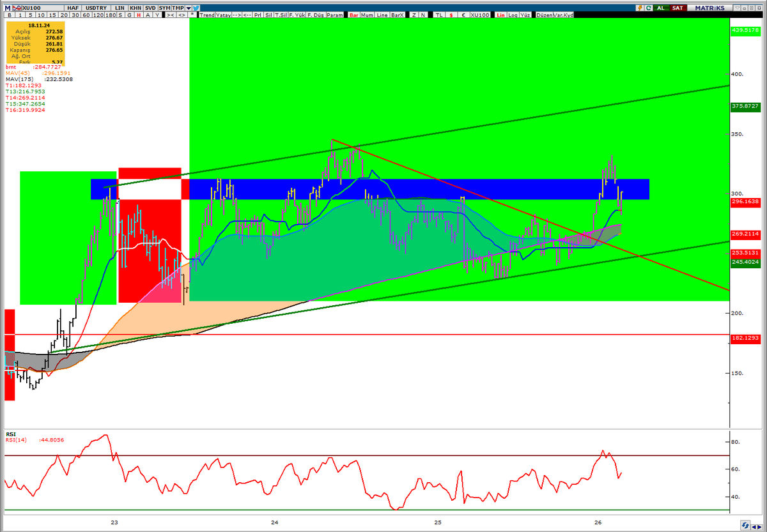Select the Y yearly period button
Screen dimensions: 767x532
click(x=157, y=15)
